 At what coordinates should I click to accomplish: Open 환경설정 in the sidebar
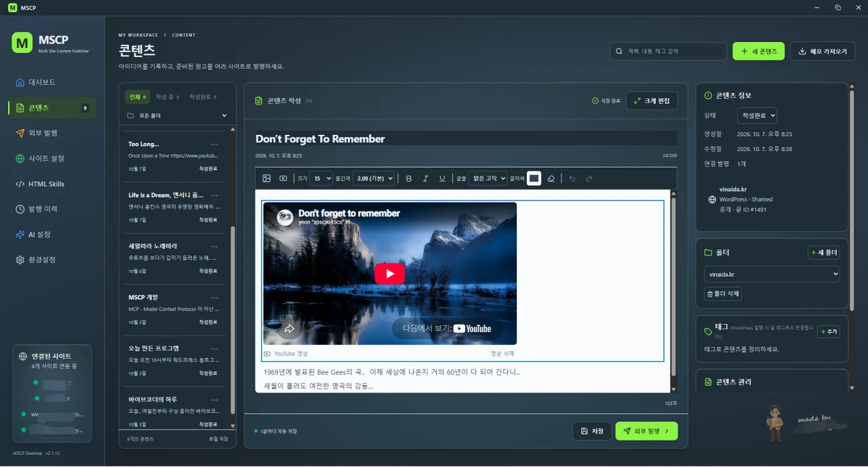52,260
